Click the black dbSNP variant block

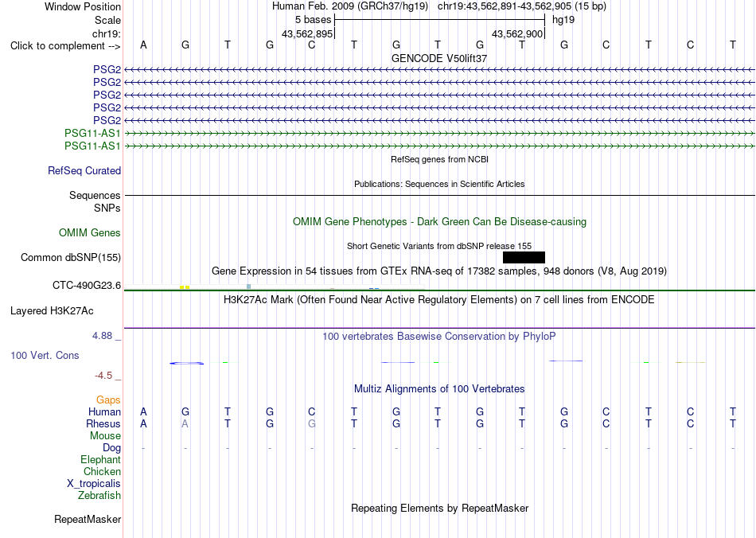pyautogui.click(x=524, y=257)
